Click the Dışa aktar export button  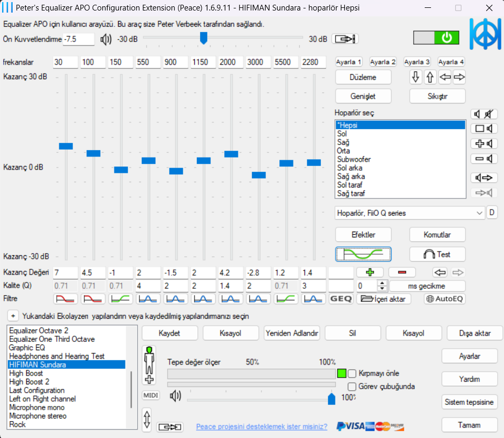[x=475, y=333]
